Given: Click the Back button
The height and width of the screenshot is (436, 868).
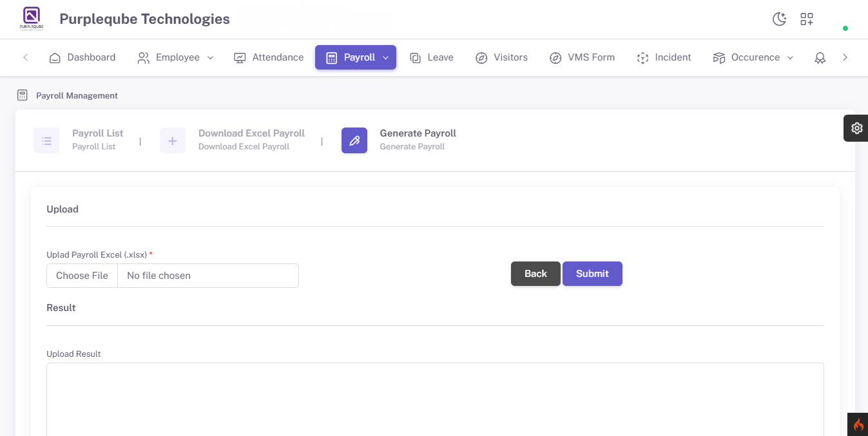Looking at the screenshot, I should pyautogui.click(x=535, y=274).
